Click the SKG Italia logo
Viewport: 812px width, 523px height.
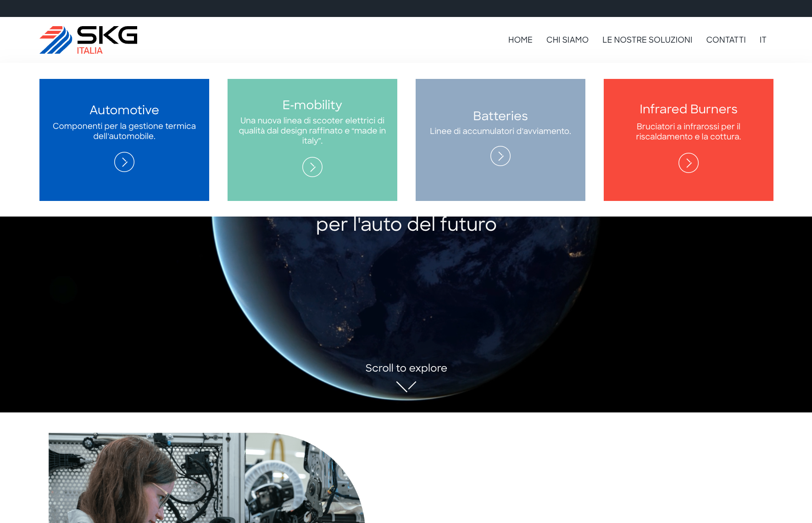pos(88,40)
